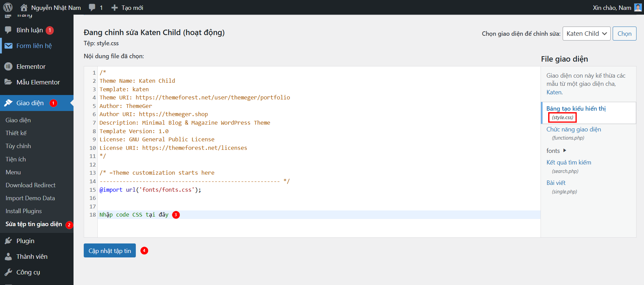Open the Bình luận menu
Image resolution: width=644 pixels, height=285 pixels.
click(37, 30)
